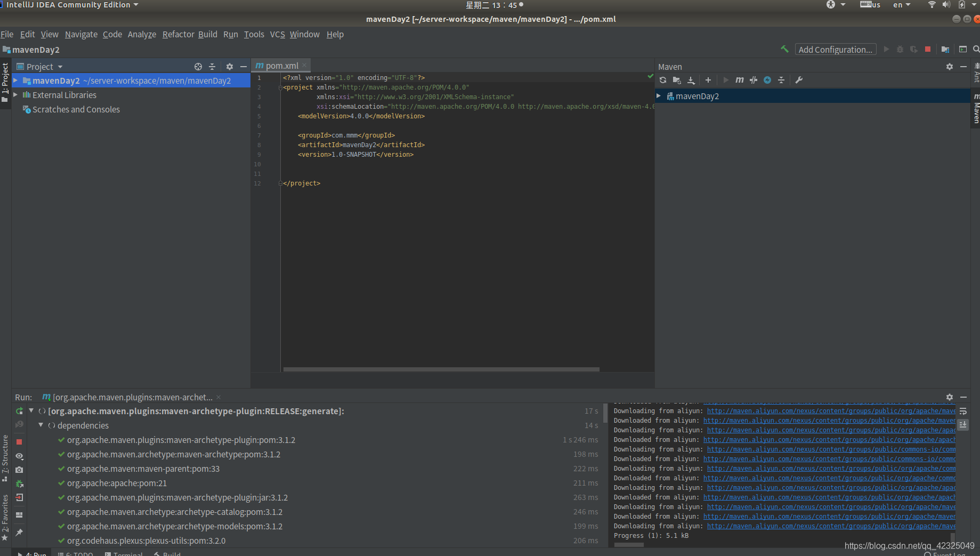Open first aliyun Downloading link in console
The height and width of the screenshot is (556, 980).
tap(831, 411)
